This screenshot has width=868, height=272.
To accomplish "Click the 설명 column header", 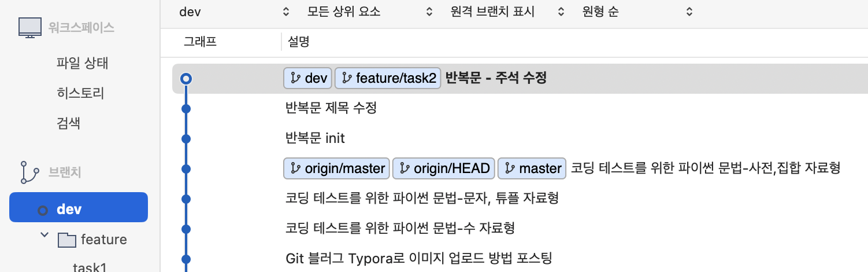I will point(299,42).
